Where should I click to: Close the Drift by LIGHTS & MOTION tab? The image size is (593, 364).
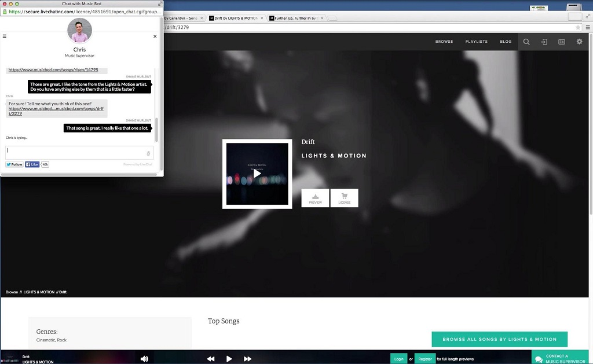(x=262, y=18)
